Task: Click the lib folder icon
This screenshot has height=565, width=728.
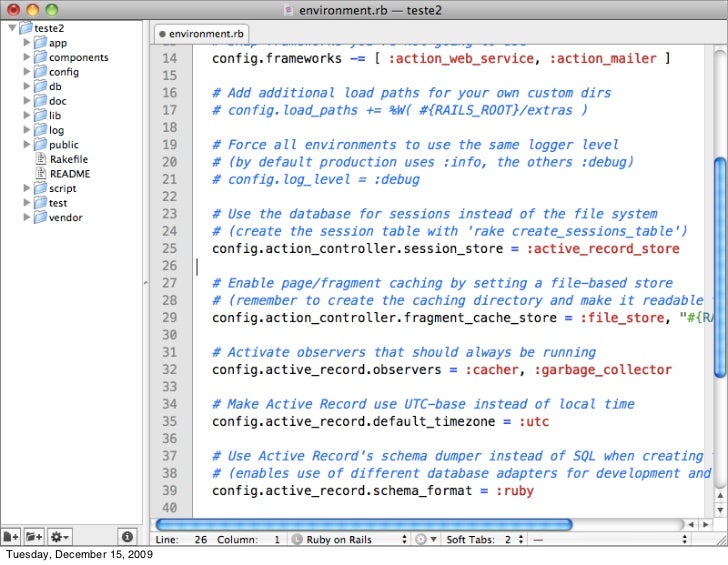Action: pyautogui.click(x=40, y=115)
